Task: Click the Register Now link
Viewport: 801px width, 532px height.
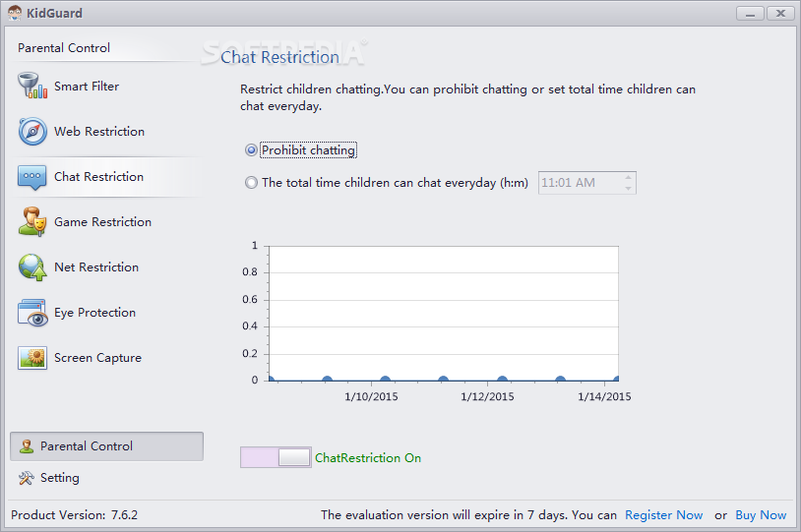Action: click(663, 514)
